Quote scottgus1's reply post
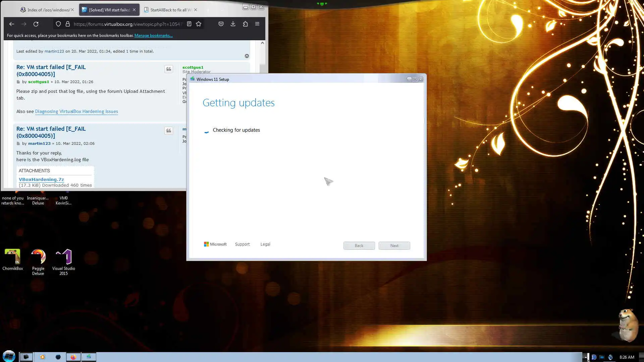The image size is (644, 362). (169, 69)
